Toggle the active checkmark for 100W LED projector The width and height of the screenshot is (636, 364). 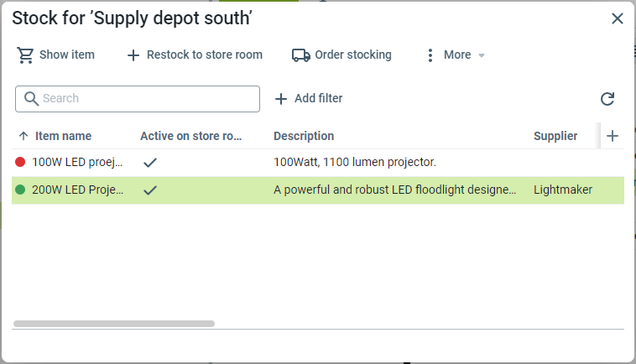(150, 163)
